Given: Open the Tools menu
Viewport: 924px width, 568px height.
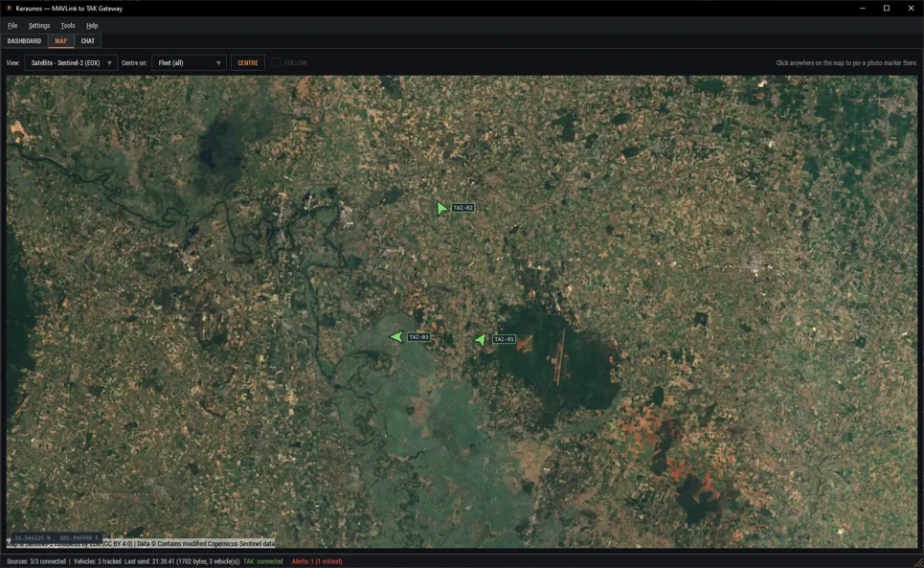Looking at the screenshot, I should click(68, 25).
